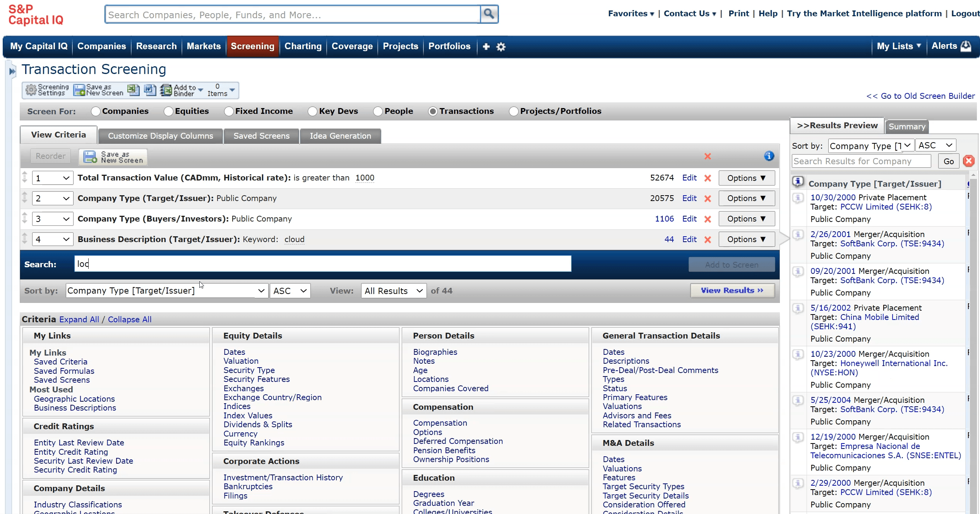Screen dimensions: 980x514
Task: Click the blue info icon in criteria header
Action: pyautogui.click(x=769, y=156)
